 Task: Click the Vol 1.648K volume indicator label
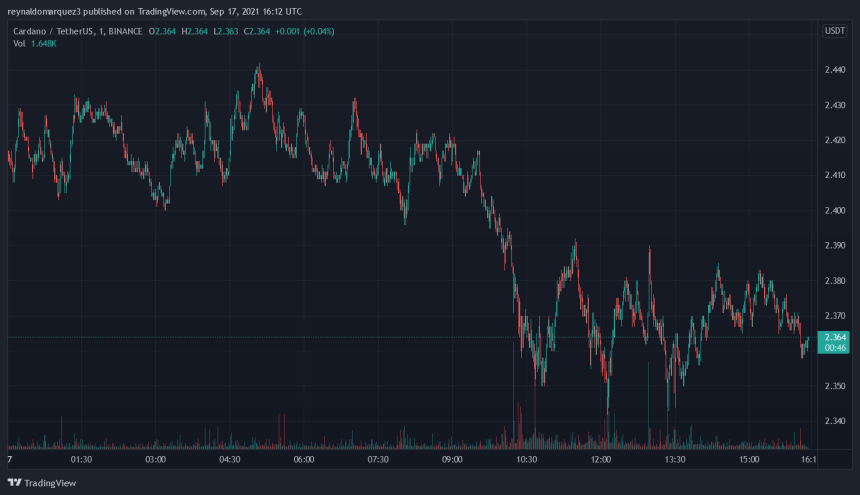point(33,45)
